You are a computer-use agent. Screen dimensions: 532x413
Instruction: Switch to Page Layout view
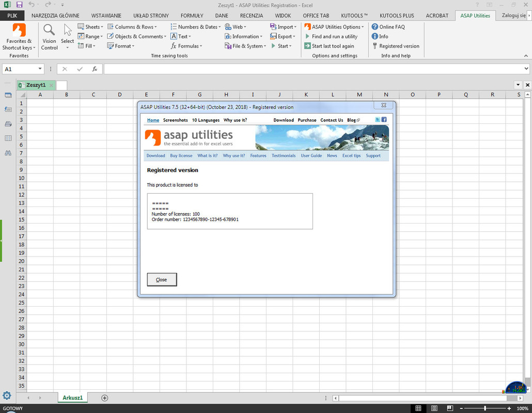[x=434, y=408]
